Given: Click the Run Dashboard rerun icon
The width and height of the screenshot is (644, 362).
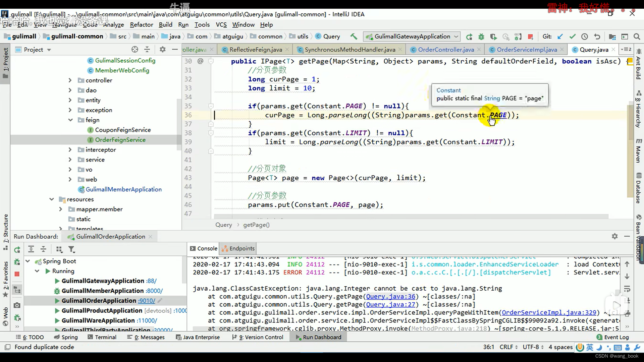Looking at the screenshot, I should pyautogui.click(x=17, y=249).
